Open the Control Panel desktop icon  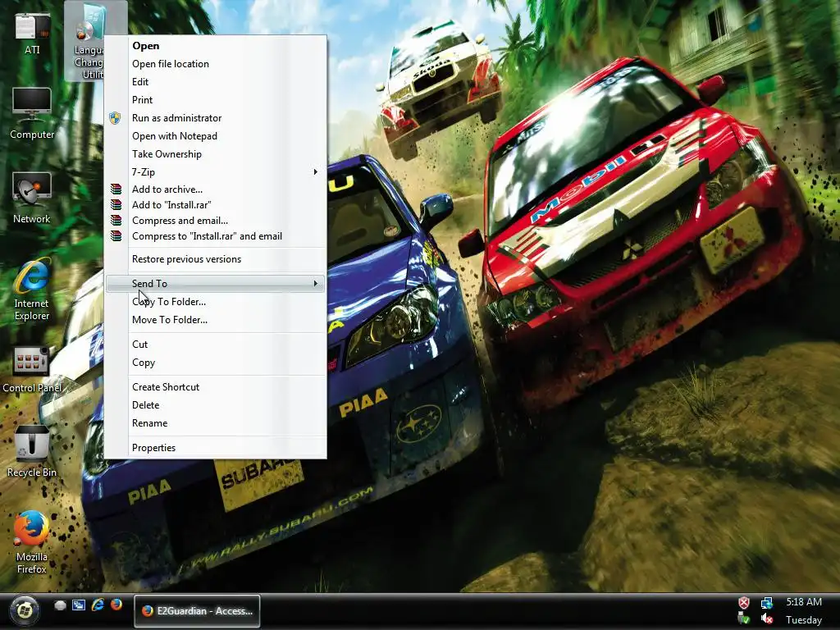(x=32, y=368)
